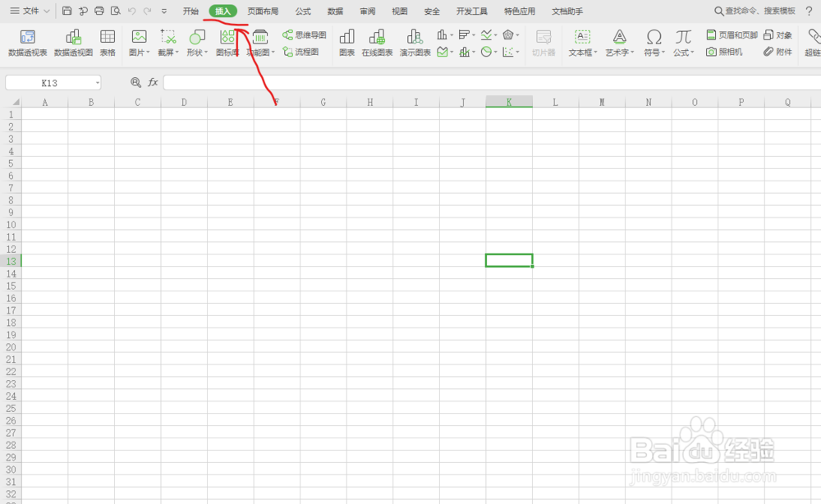Open the 文本框 text box dropdown

coord(583,43)
